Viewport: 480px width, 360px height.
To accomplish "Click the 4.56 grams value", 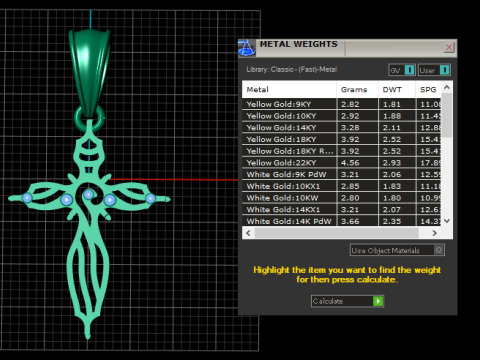I will pyautogui.click(x=350, y=163).
